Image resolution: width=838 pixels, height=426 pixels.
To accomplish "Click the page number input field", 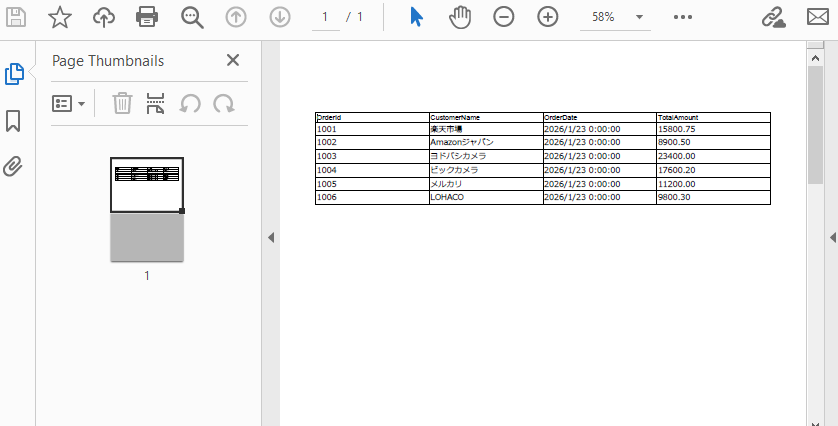I will pos(325,17).
